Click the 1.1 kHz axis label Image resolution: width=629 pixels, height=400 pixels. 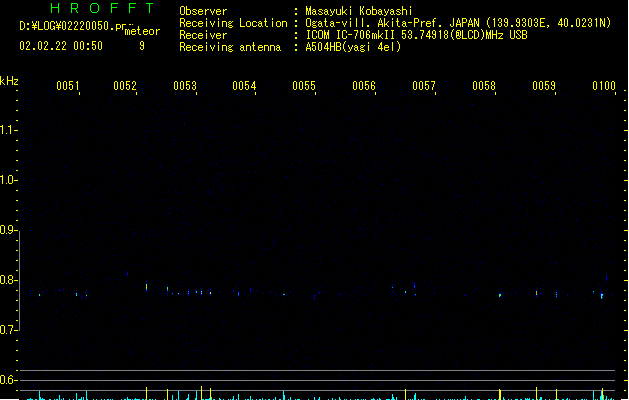click(7, 130)
